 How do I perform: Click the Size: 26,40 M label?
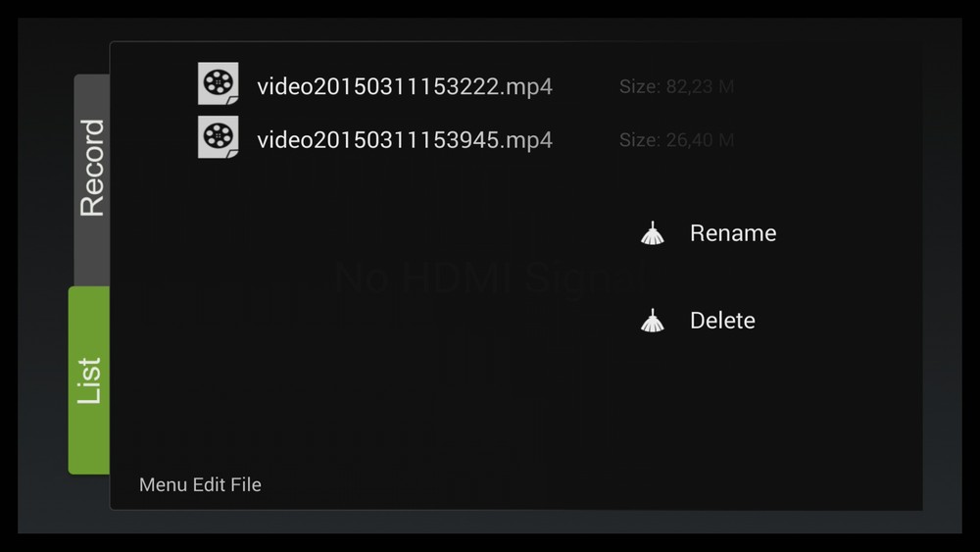tap(676, 140)
